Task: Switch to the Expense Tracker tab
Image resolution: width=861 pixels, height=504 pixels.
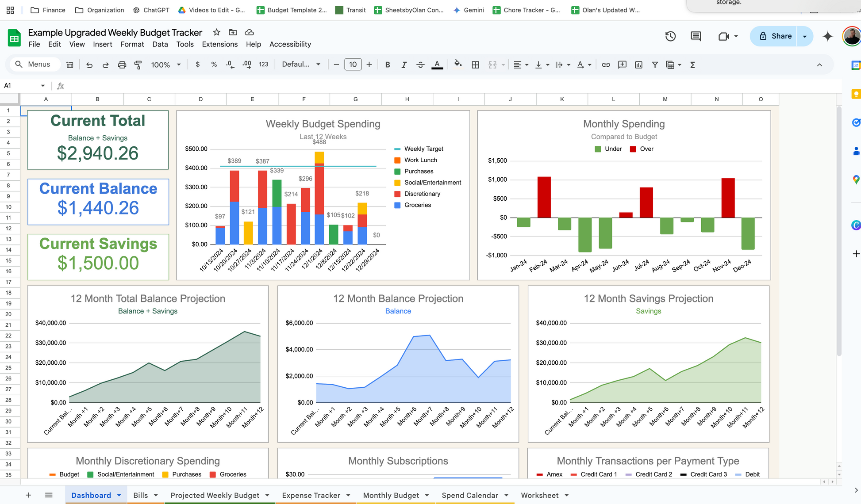Action: [311, 495]
